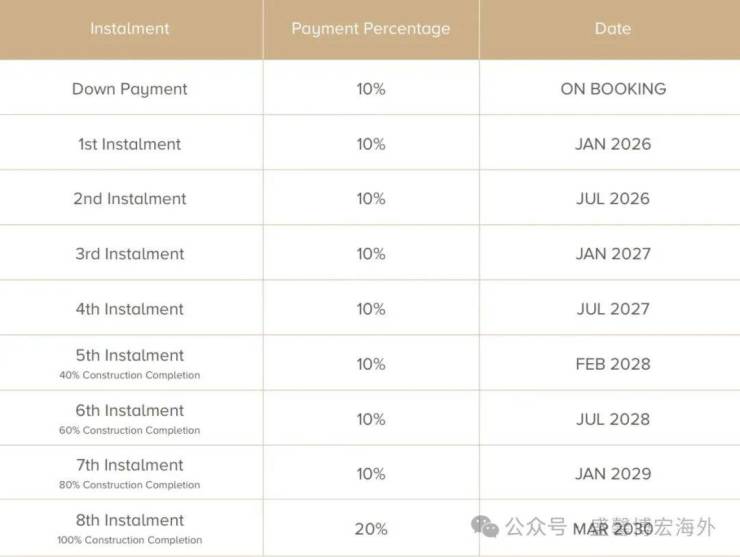The width and height of the screenshot is (740, 557).
Task: Select the 4th Instalment label
Action: pos(130,309)
